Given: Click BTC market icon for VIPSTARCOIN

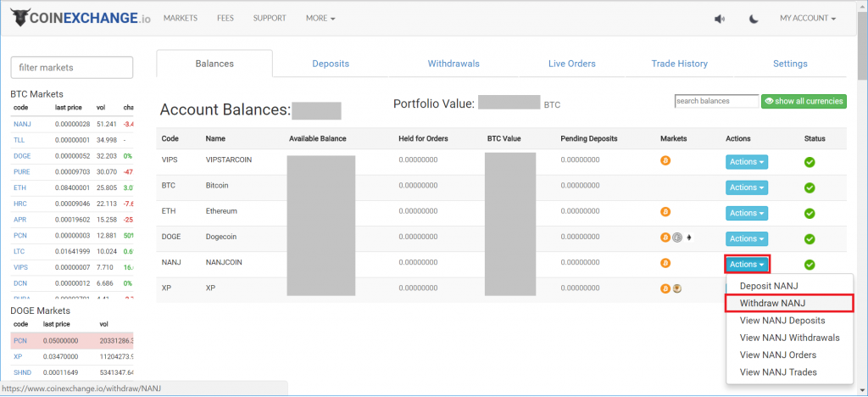Looking at the screenshot, I should point(665,160).
